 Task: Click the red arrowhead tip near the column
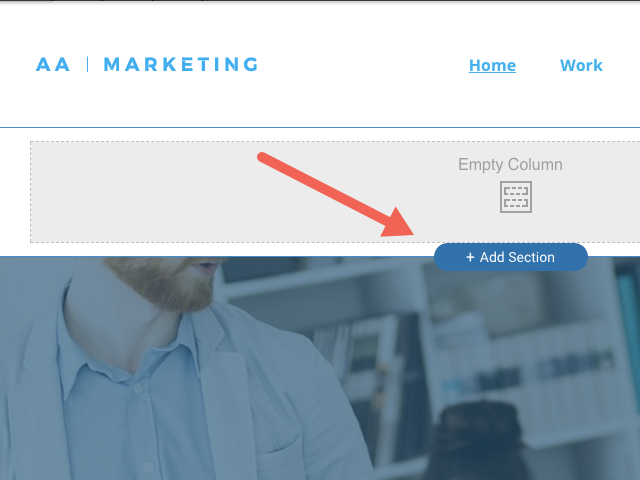tap(410, 233)
